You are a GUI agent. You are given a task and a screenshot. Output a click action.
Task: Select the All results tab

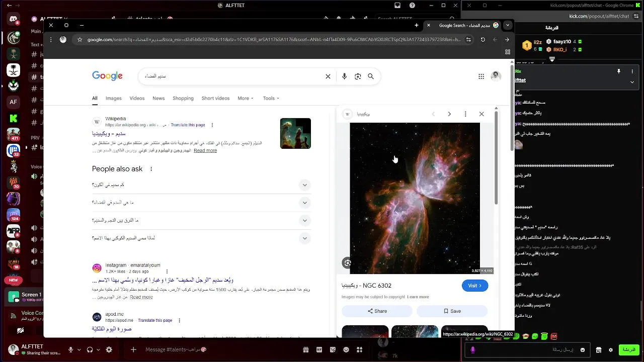pyautogui.click(x=95, y=99)
